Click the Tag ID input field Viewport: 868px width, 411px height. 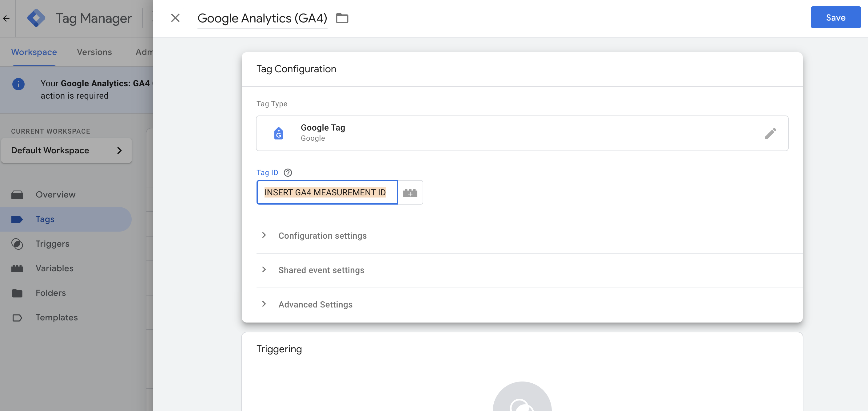[x=327, y=193]
